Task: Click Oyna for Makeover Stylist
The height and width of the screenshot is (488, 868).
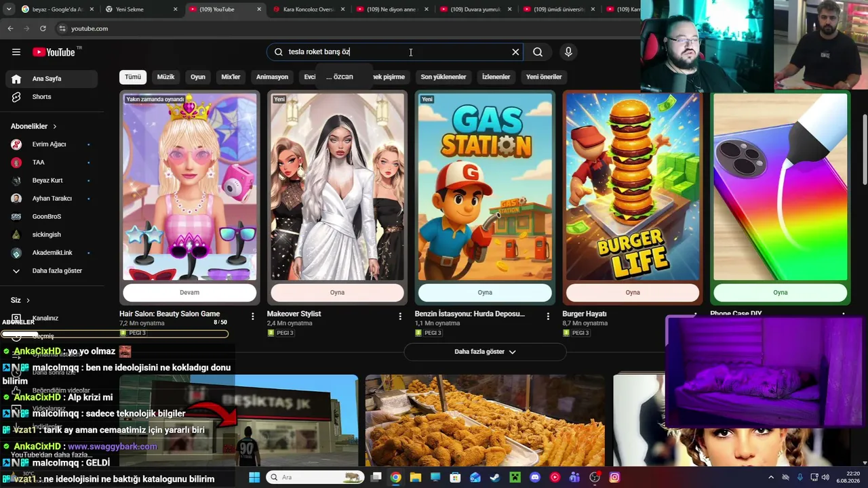Action: [x=337, y=293]
